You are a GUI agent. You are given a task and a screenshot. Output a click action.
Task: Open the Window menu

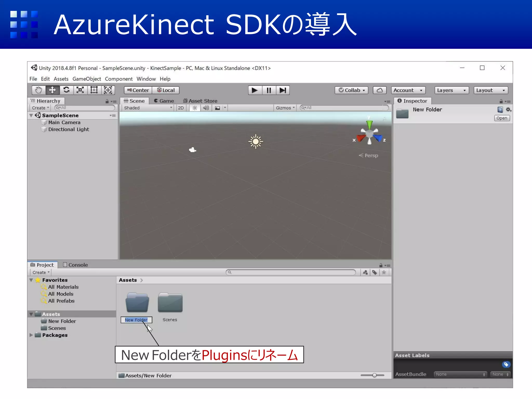click(x=146, y=79)
